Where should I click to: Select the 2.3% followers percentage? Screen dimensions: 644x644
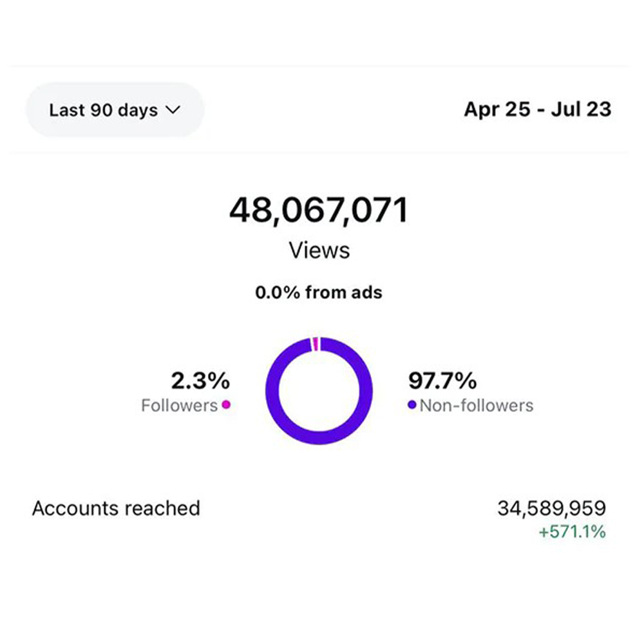pyautogui.click(x=200, y=381)
